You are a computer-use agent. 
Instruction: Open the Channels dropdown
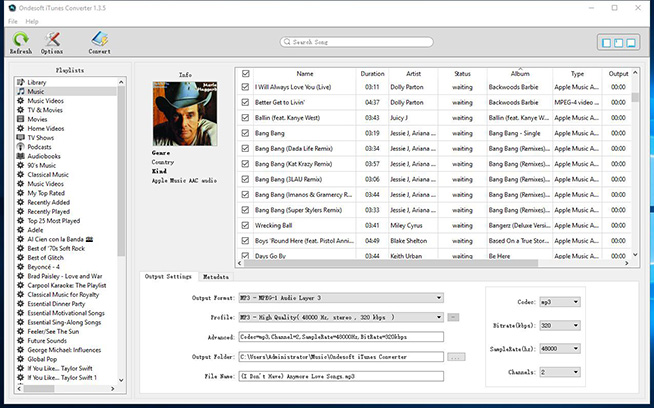pos(560,372)
